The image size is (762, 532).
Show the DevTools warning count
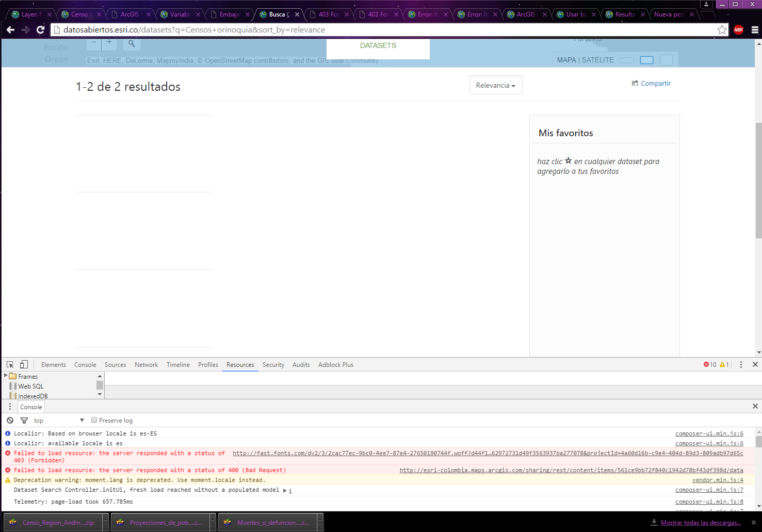tap(724, 364)
